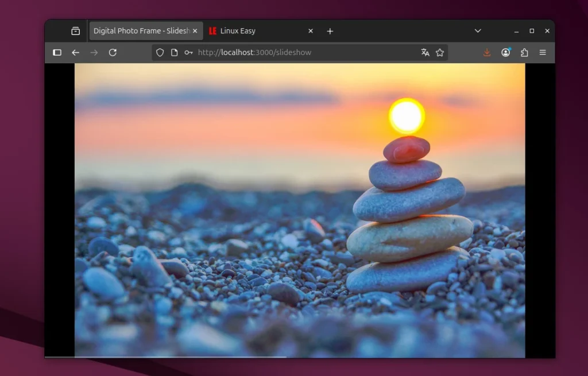Viewport: 588px width, 376px height.
Task: Open Firefox View from the tab bar
Action: pos(75,31)
